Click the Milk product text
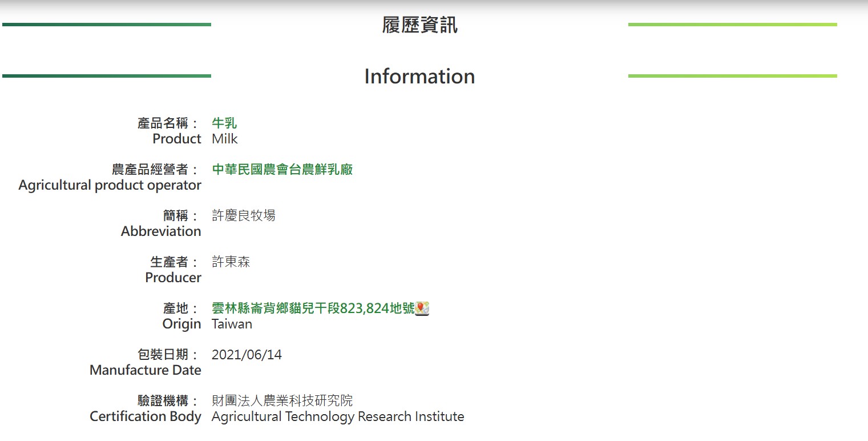The image size is (868, 441). coord(224,139)
